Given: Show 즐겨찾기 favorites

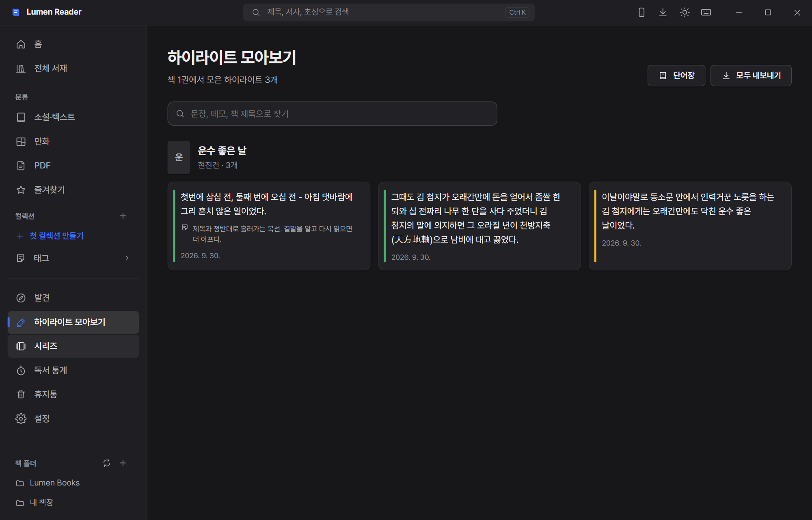Looking at the screenshot, I should coord(73,190).
